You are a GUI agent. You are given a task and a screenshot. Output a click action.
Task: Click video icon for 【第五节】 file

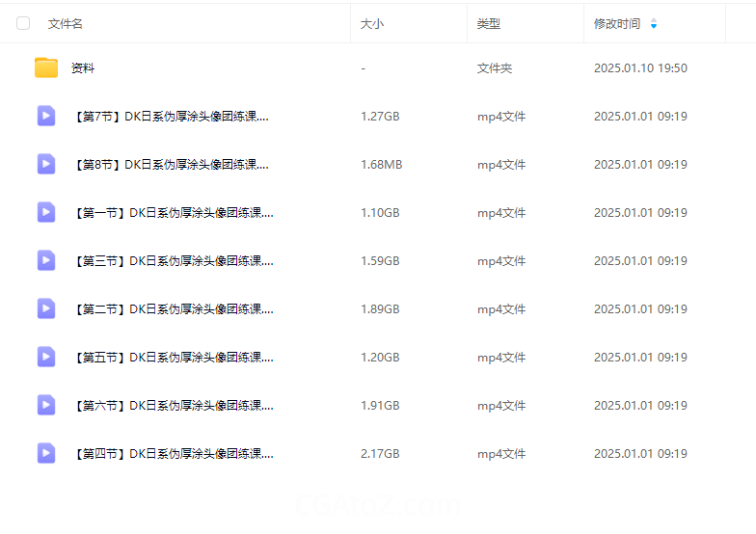click(46, 357)
